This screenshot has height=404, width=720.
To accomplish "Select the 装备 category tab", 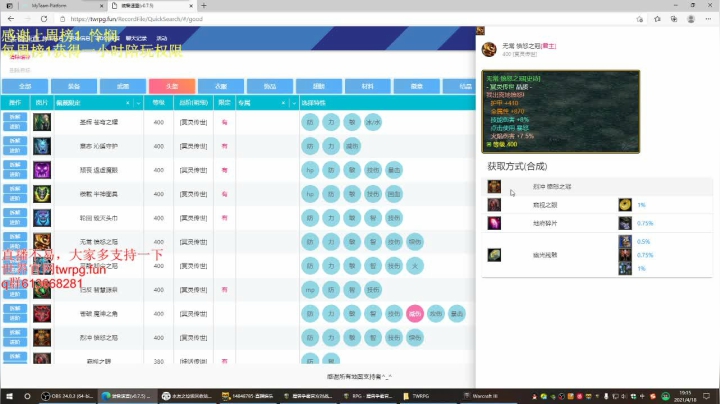I will [74, 86].
